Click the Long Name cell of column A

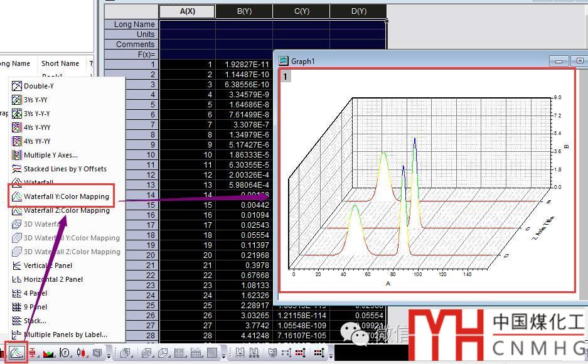[187, 24]
